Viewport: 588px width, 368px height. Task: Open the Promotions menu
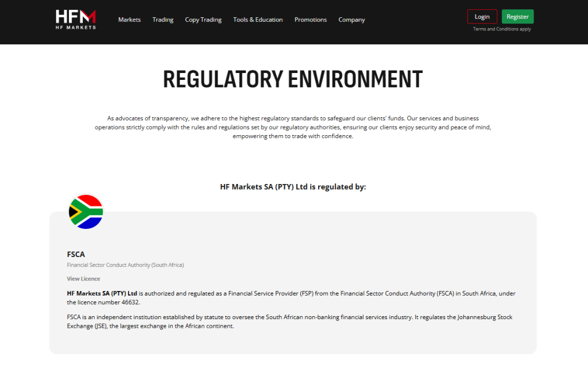(310, 20)
